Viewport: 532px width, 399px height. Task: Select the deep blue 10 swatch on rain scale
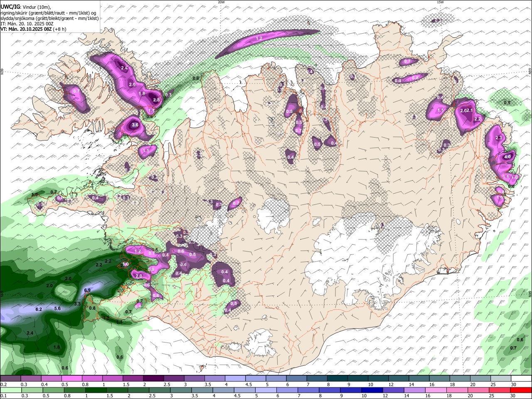point(372,390)
